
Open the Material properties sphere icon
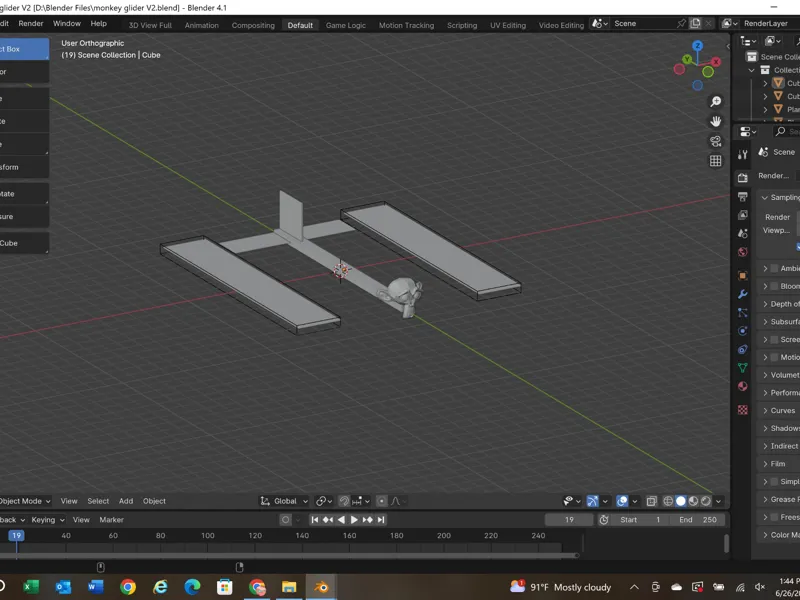click(x=742, y=386)
